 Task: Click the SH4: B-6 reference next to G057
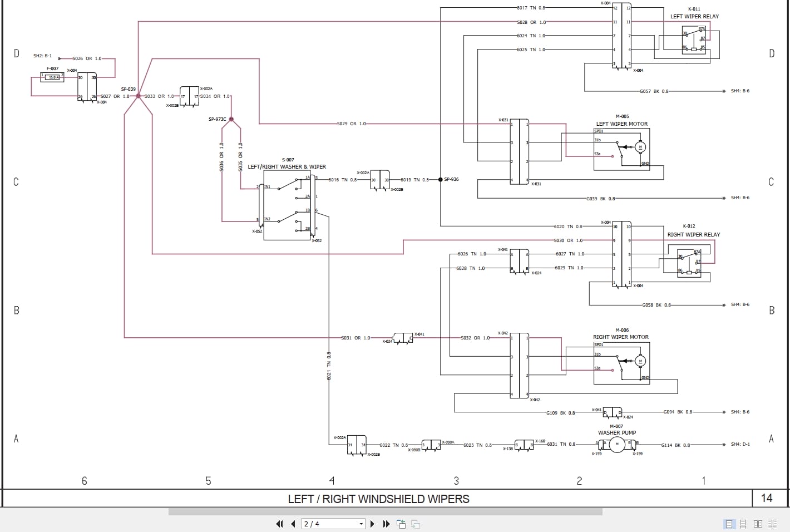coord(740,91)
